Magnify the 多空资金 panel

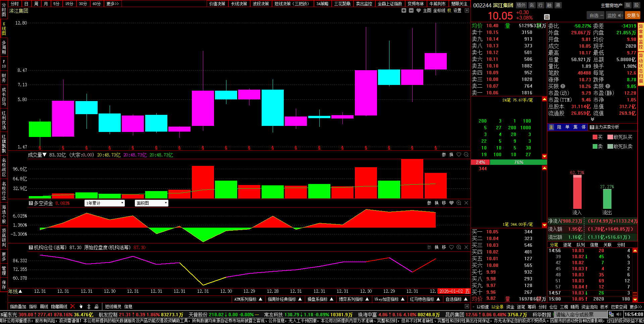(459, 203)
